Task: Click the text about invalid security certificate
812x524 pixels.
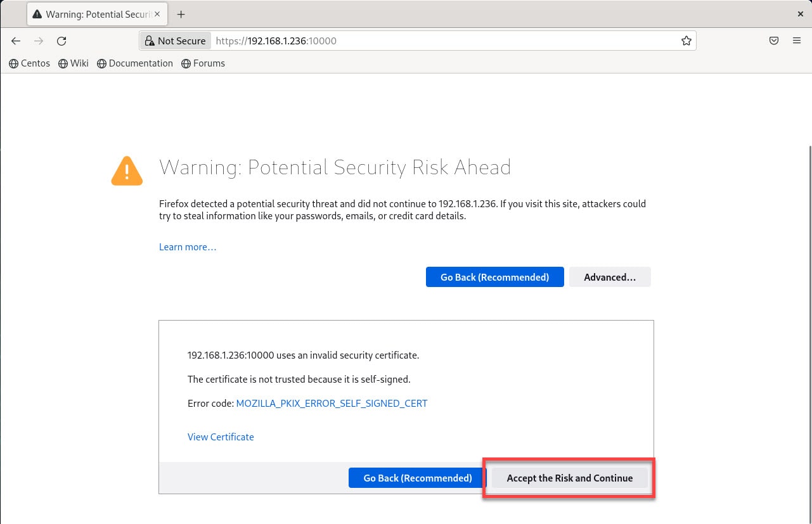Action: coord(304,355)
